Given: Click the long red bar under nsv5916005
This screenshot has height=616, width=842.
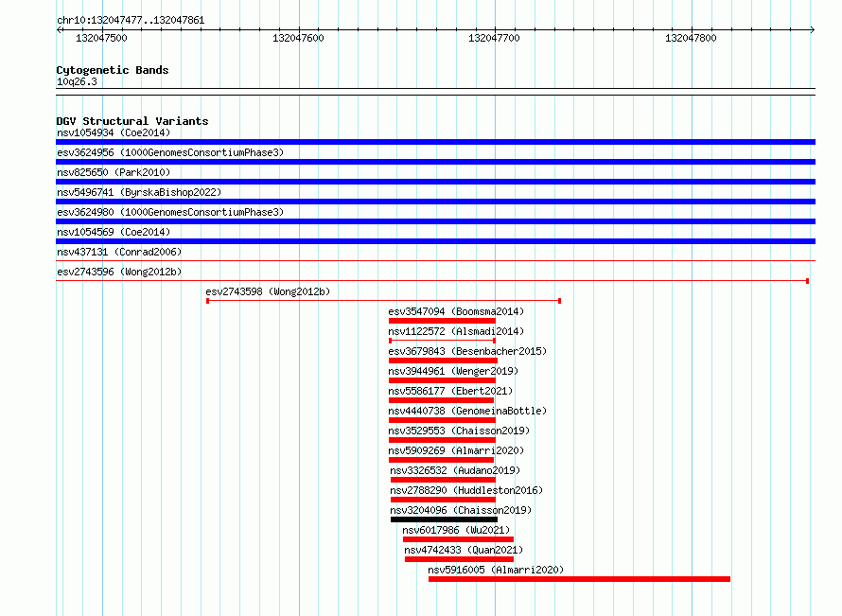Looking at the screenshot, I should pyautogui.click(x=579, y=579).
